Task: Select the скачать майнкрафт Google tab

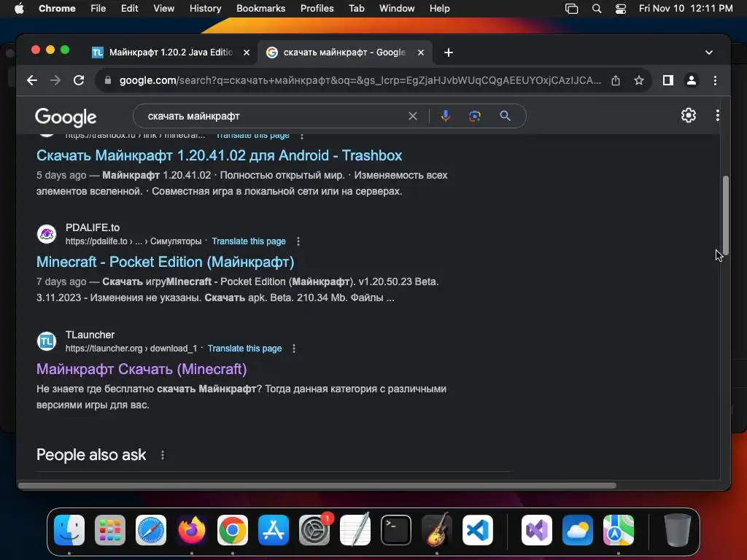Action: pos(344,52)
